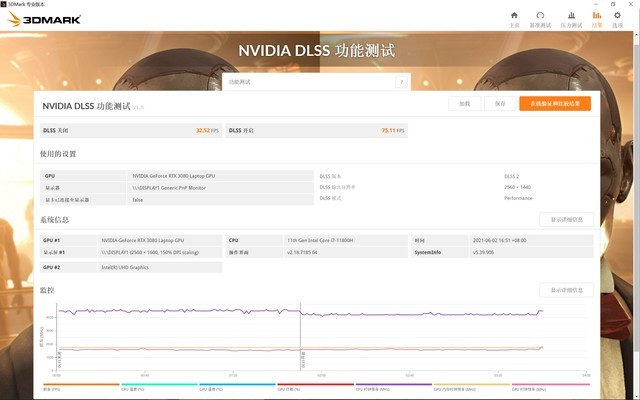The image size is (640, 400).
Task: Click the Performance DLSS mode value
Action: (518, 198)
